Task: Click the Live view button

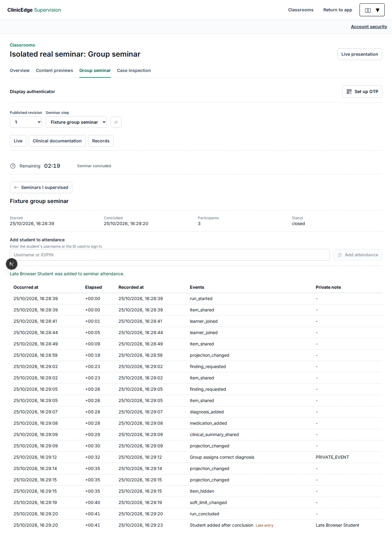Action: pos(18,141)
